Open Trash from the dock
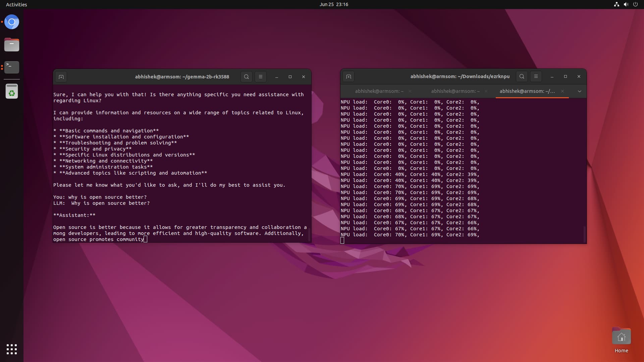644x362 pixels. pos(12,91)
